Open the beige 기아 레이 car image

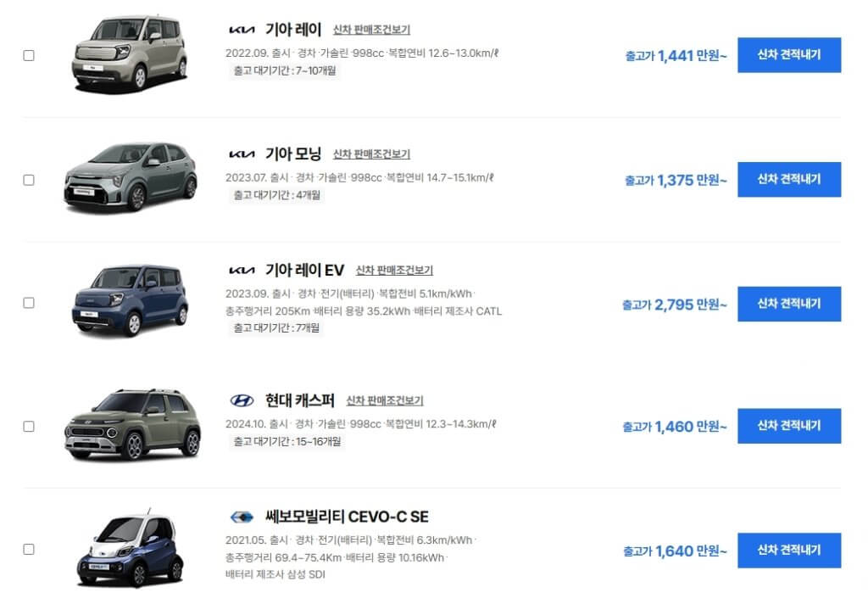click(x=130, y=53)
